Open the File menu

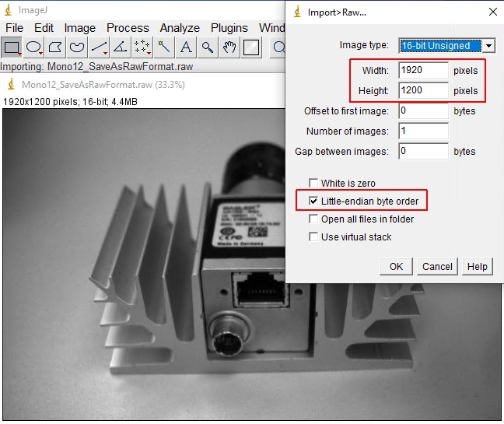pos(15,28)
